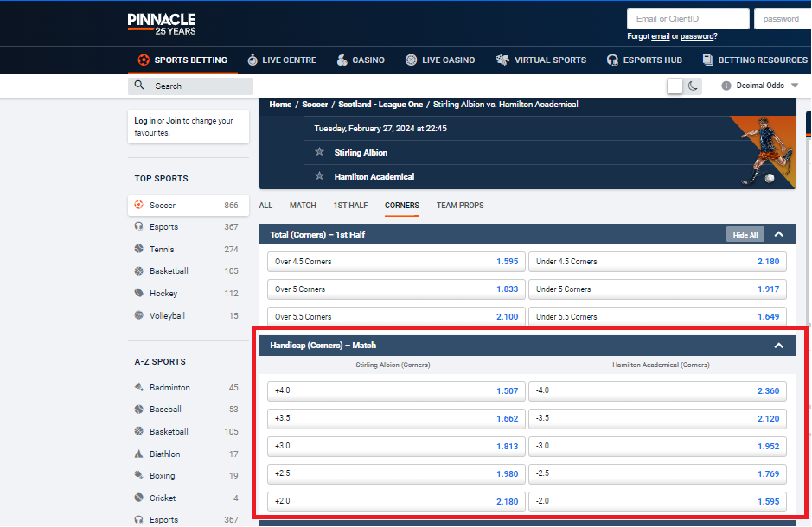This screenshot has height=527, width=812.
Task: Click the Baseball icon in A-Z Sports
Action: tap(138, 410)
